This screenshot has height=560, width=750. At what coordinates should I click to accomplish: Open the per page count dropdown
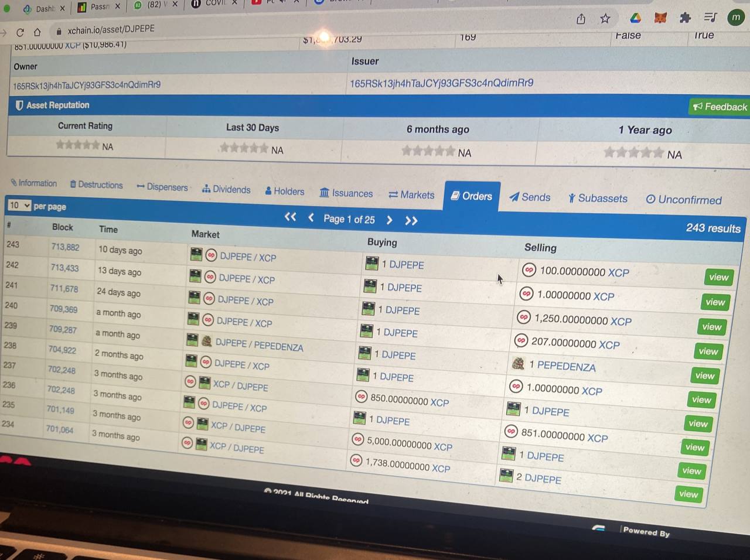click(19, 205)
